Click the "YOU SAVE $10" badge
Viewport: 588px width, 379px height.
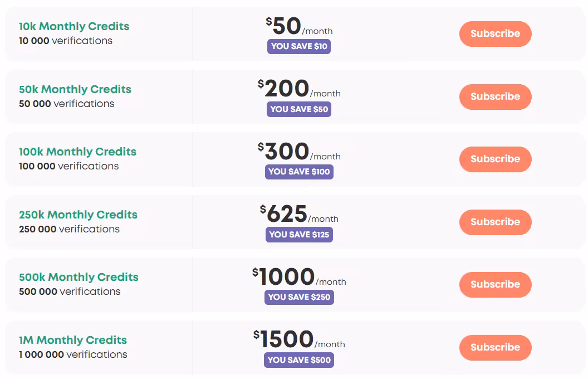(x=299, y=47)
